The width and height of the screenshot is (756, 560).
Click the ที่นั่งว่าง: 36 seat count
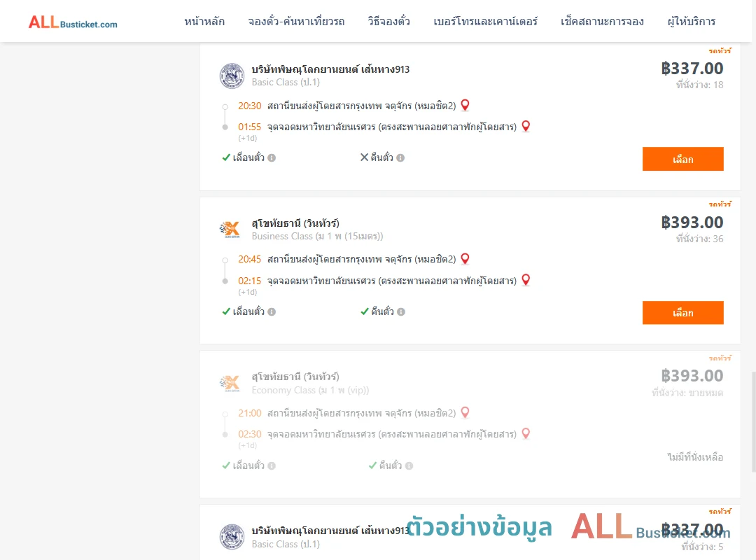[x=699, y=239]
